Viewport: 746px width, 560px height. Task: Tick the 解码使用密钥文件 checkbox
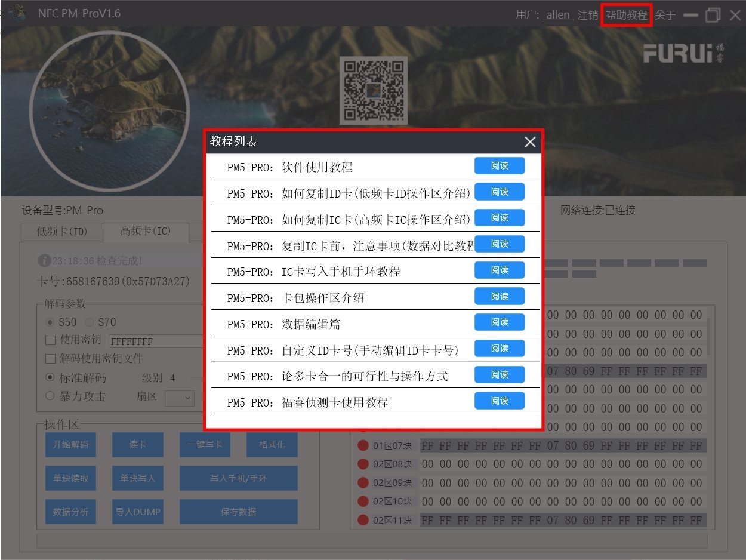[x=51, y=359]
